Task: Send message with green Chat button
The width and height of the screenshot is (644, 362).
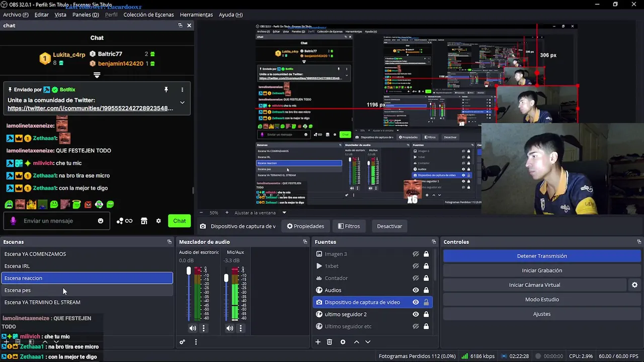Action: [x=180, y=221]
